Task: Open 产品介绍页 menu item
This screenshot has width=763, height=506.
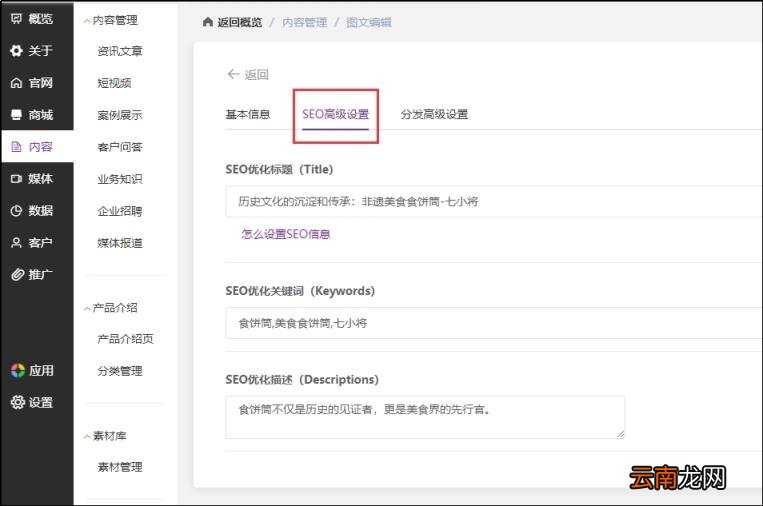Action: tap(126, 339)
